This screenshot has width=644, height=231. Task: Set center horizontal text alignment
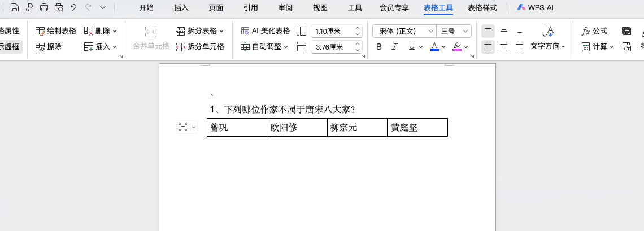coord(504,46)
